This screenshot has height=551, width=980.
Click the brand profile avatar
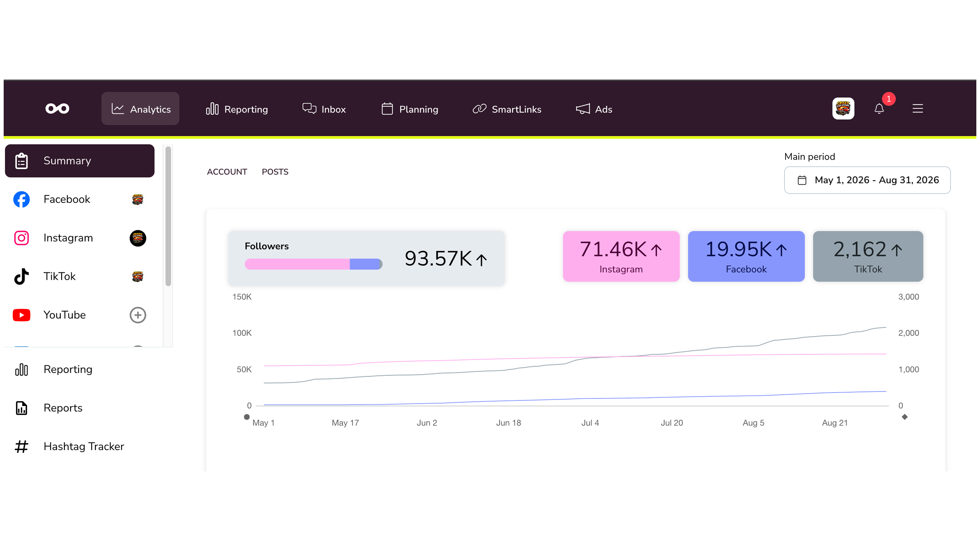pyautogui.click(x=843, y=109)
